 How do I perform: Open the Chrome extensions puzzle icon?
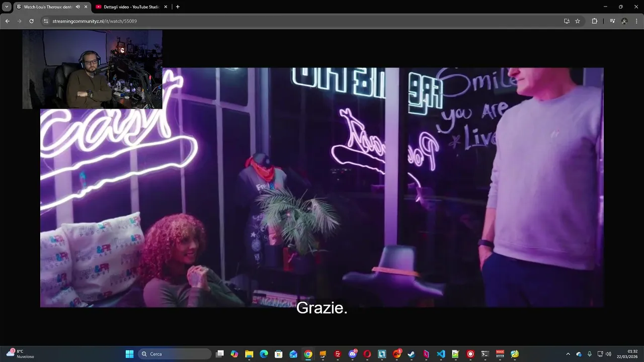pos(595,21)
